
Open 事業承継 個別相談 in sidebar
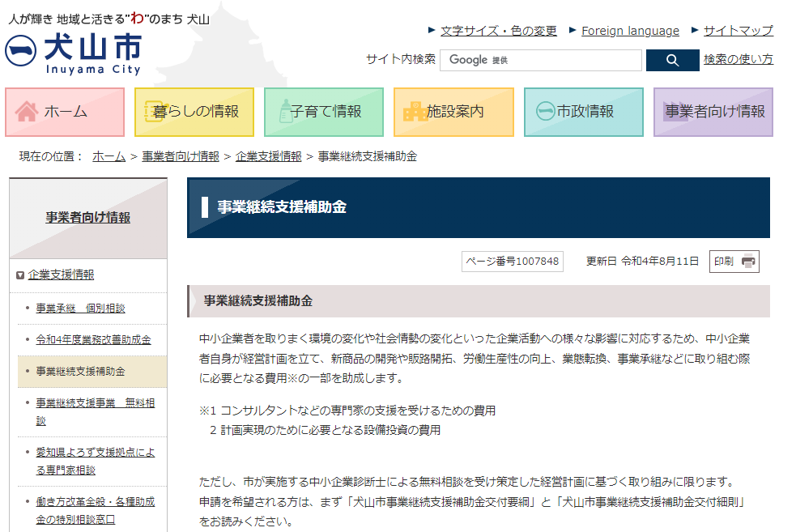(x=80, y=309)
